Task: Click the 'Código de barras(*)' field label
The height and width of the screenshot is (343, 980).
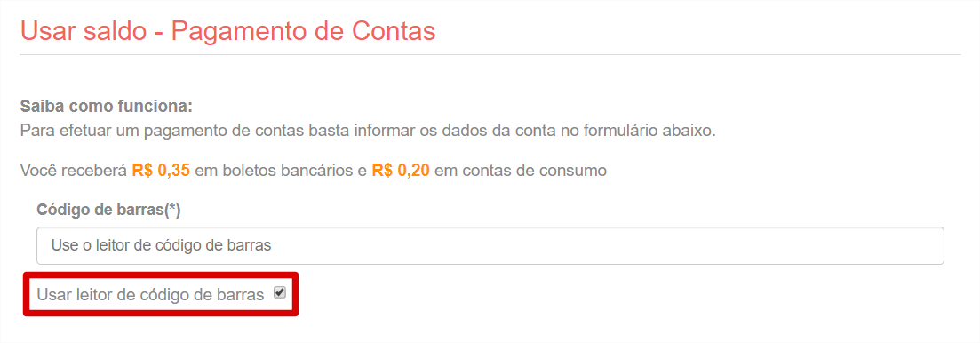Action: pyautogui.click(x=108, y=210)
